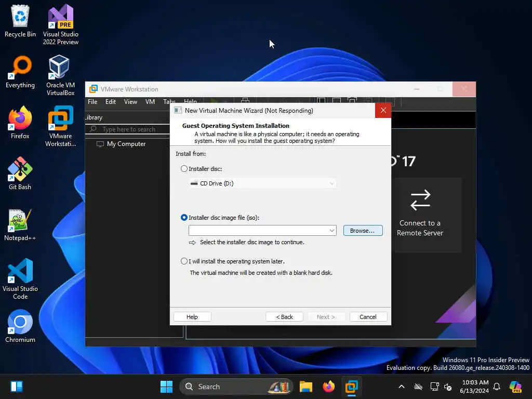
Task: Select the Installer disc image file (iso) option
Action: click(184, 218)
